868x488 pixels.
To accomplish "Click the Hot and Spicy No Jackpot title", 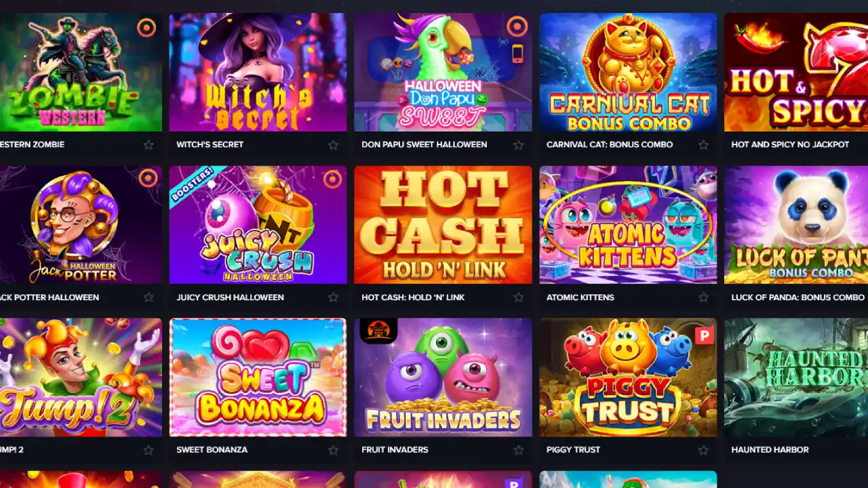I will pos(790,144).
